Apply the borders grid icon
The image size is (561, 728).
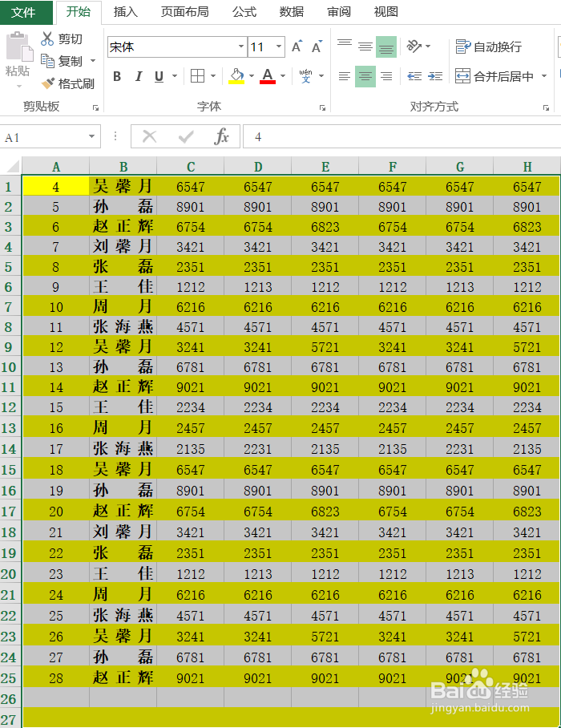pos(198,75)
